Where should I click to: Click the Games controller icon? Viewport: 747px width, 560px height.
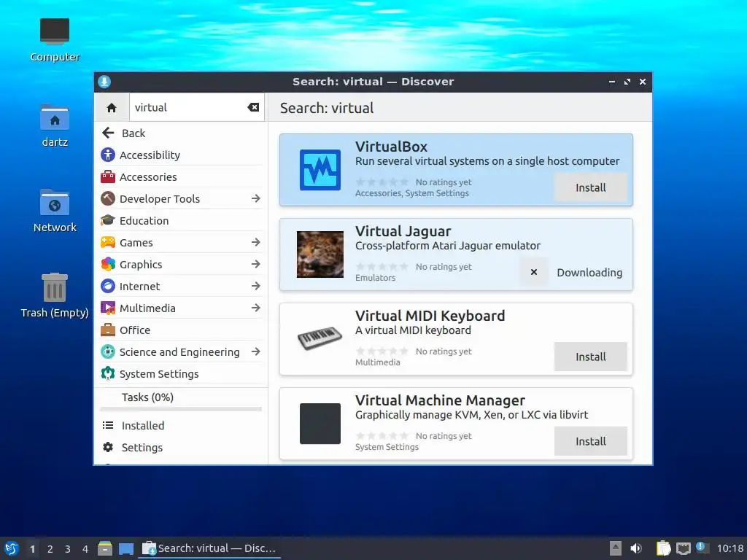[108, 242]
